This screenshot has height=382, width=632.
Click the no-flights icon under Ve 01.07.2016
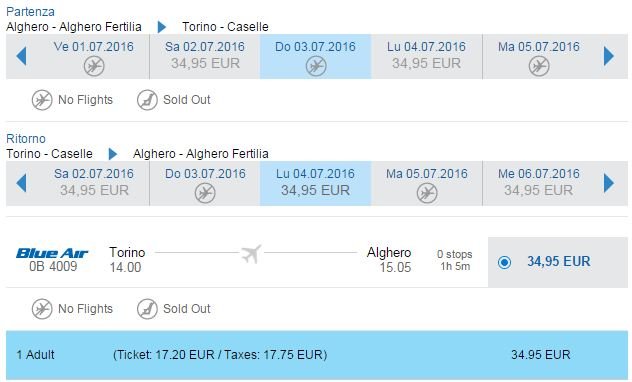(x=94, y=66)
